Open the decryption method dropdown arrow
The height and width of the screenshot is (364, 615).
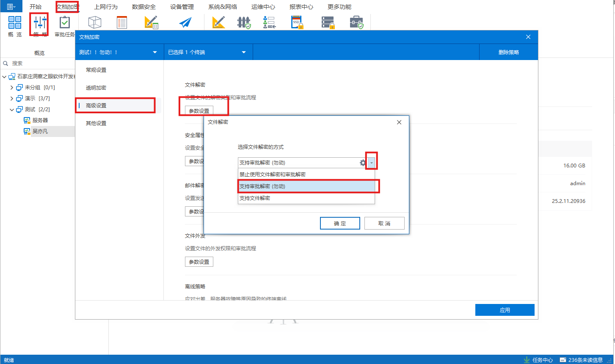click(x=371, y=162)
